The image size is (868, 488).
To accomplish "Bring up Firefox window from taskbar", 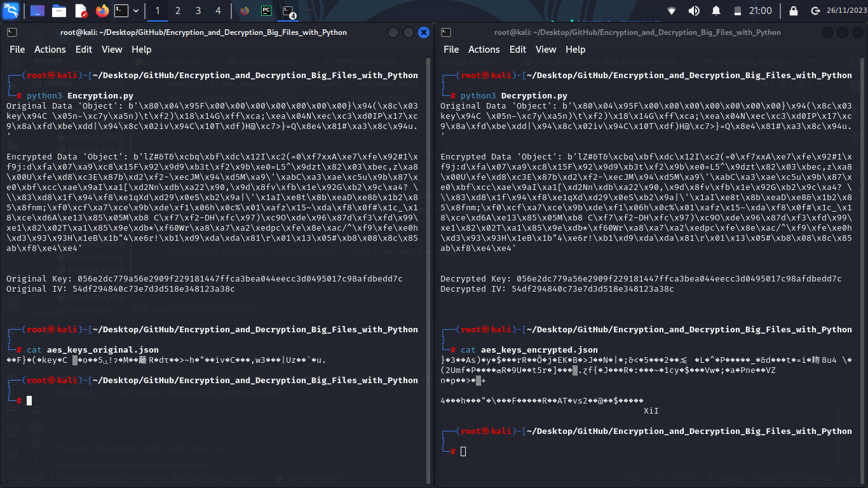I will point(245,10).
